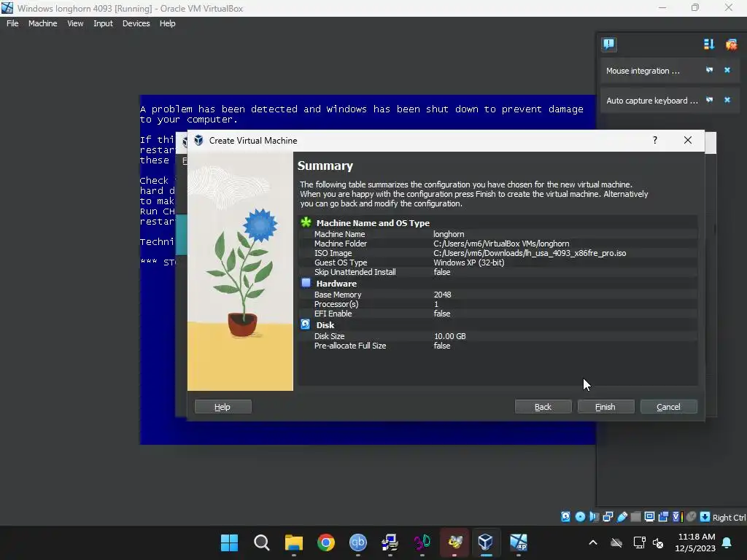Click the USB devices status icon

pos(622,517)
